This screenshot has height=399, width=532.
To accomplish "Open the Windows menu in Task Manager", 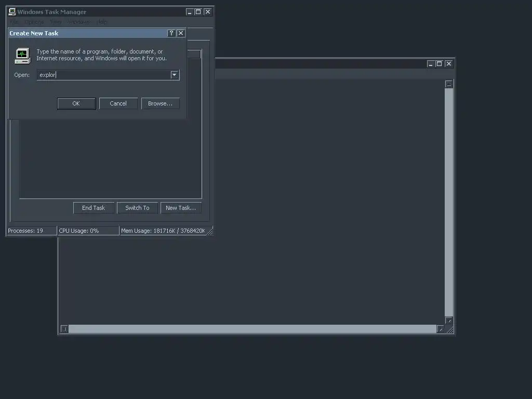I will 79,22.
